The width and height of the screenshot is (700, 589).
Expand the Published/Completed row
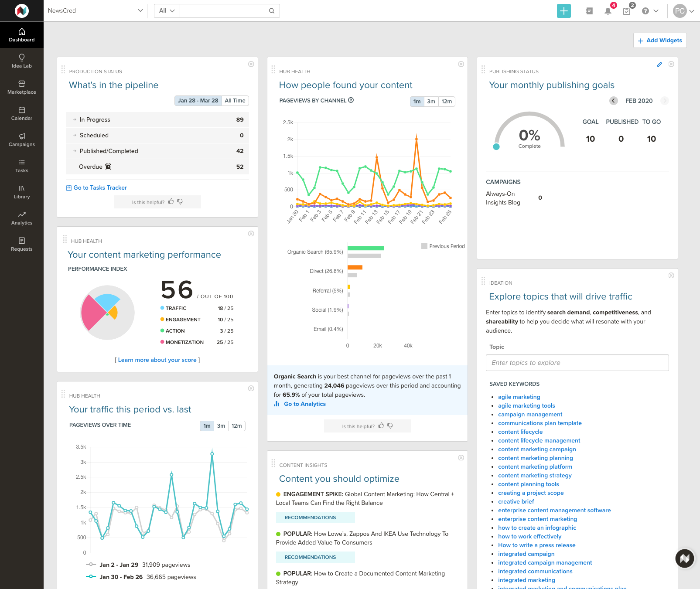point(157,151)
